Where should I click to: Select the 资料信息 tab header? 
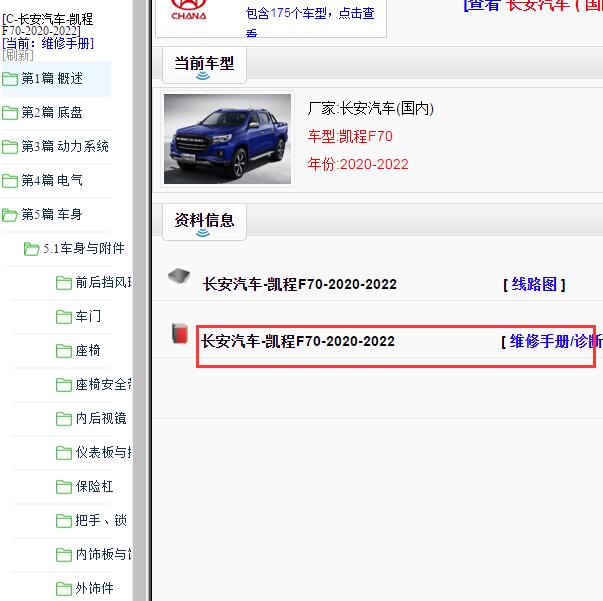204,222
